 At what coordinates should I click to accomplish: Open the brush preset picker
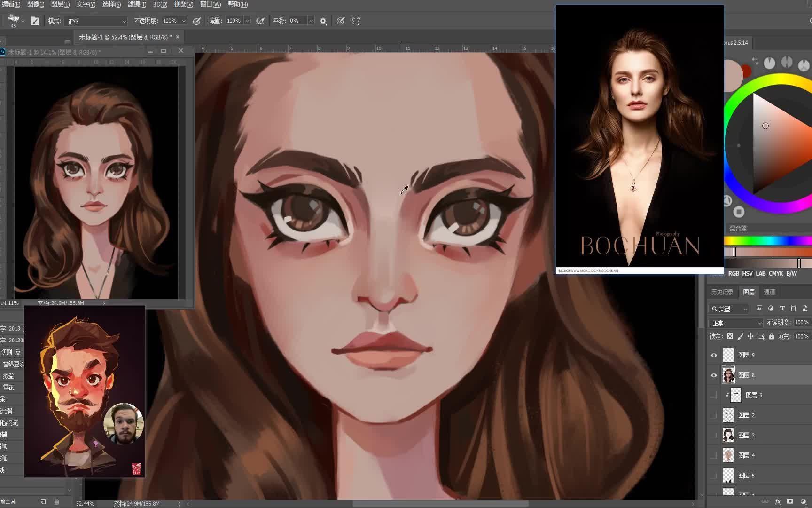[14, 20]
